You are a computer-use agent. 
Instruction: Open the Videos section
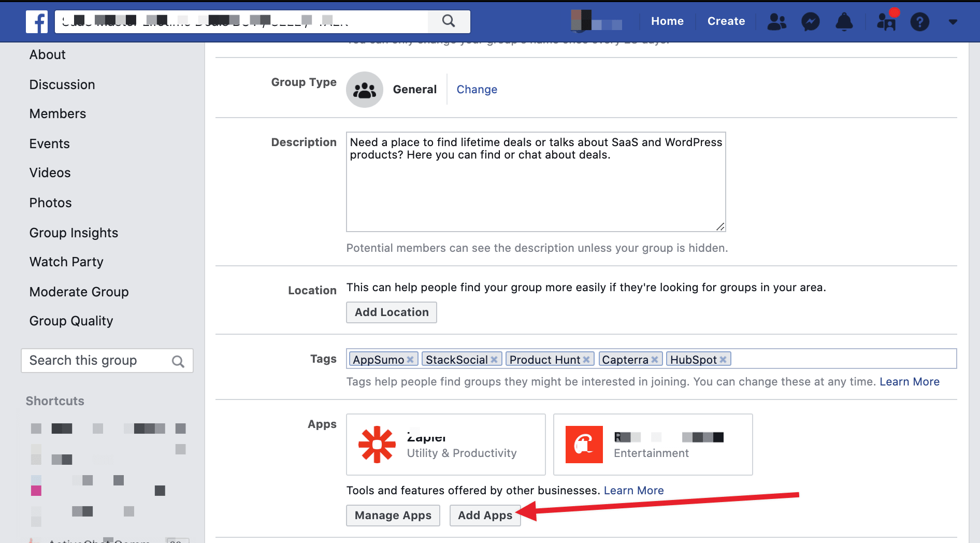click(50, 173)
